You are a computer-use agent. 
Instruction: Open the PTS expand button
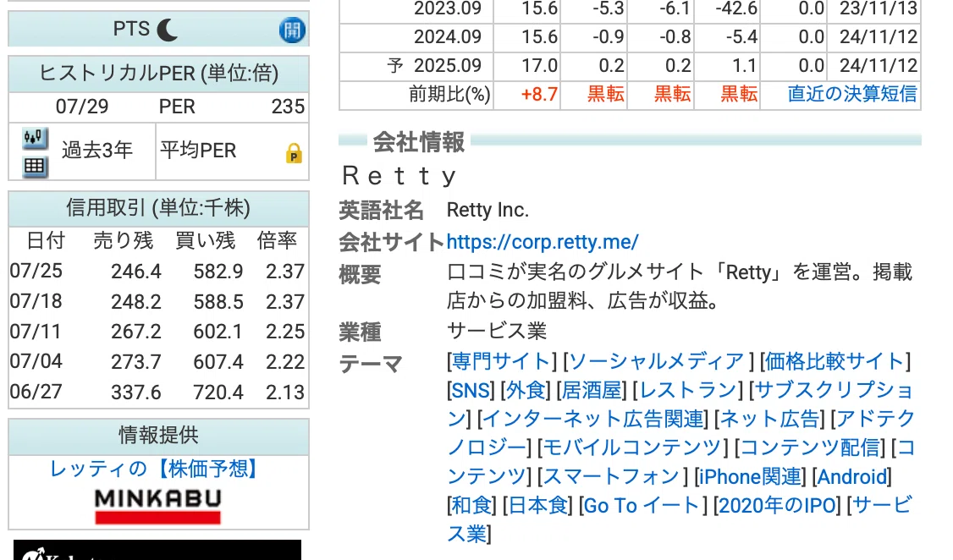pyautogui.click(x=292, y=30)
